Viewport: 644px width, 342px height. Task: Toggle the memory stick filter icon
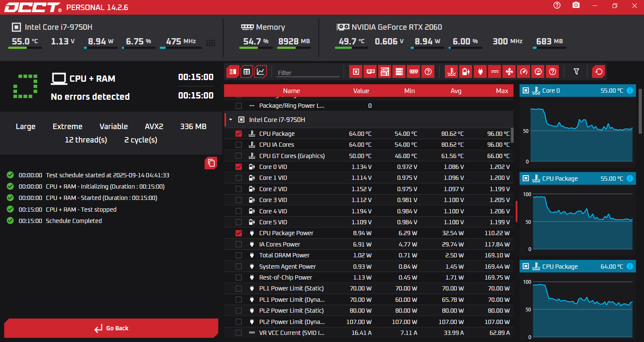(414, 72)
